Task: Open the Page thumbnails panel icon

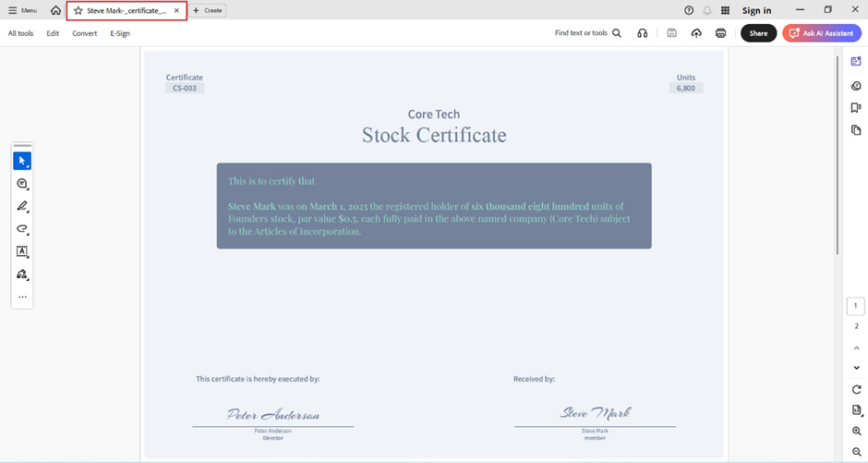Action: (x=856, y=130)
